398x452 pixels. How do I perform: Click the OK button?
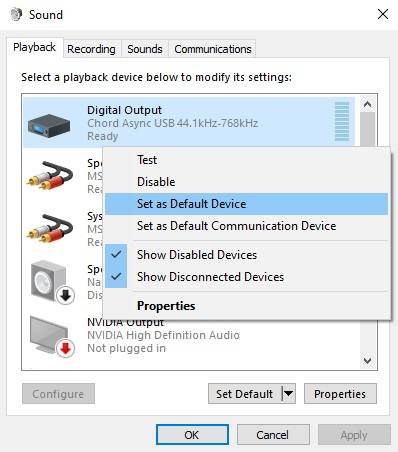point(192,435)
